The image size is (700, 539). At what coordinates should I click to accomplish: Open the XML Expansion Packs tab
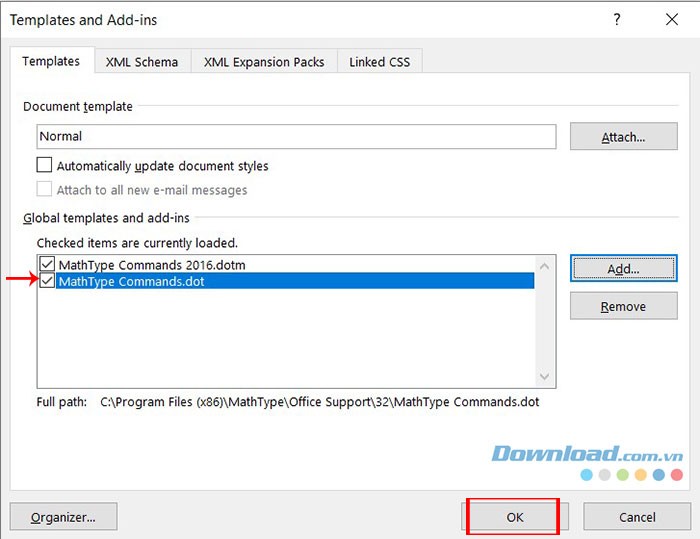pos(264,62)
